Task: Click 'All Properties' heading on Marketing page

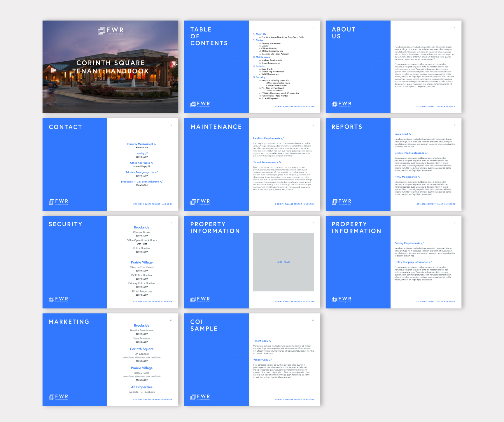Action: (142, 387)
